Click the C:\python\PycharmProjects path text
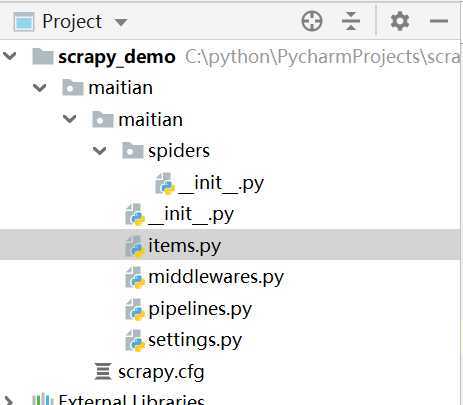463x405 pixels. pos(322,57)
